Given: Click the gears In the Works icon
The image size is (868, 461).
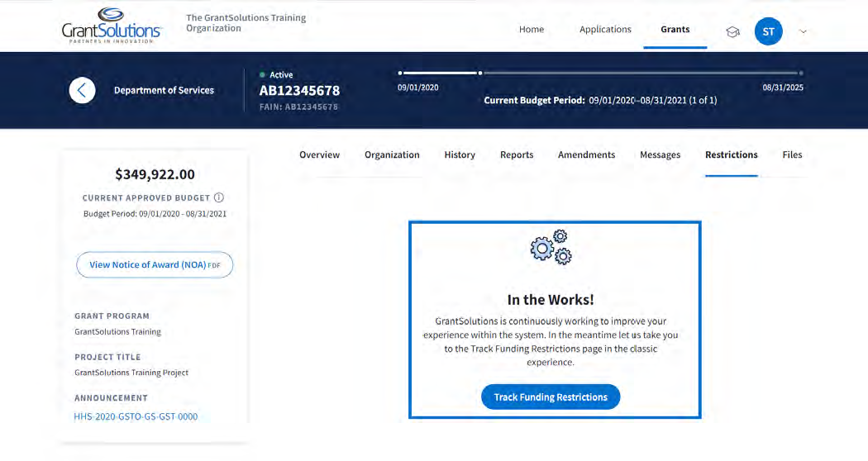Looking at the screenshot, I should tap(551, 247).
